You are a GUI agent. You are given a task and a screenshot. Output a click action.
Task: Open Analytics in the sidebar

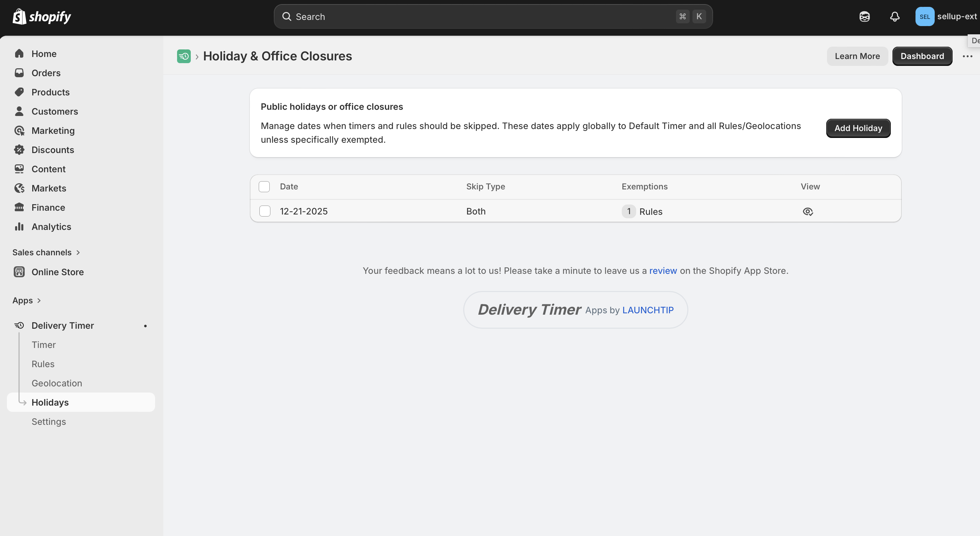click(x=51, y=227)
